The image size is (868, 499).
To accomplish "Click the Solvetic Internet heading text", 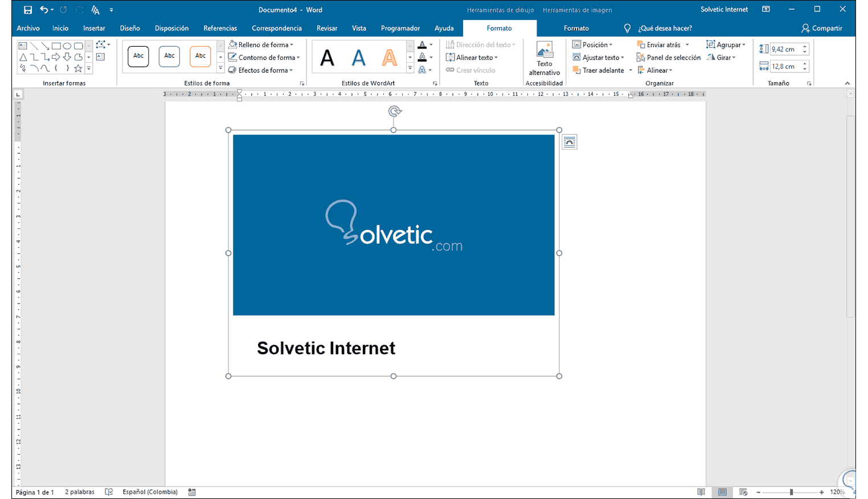I will (x=326, y=348).
